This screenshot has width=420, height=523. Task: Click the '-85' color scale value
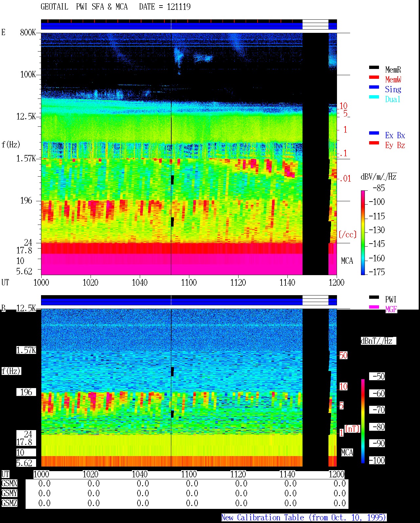[x=379, y=188]
